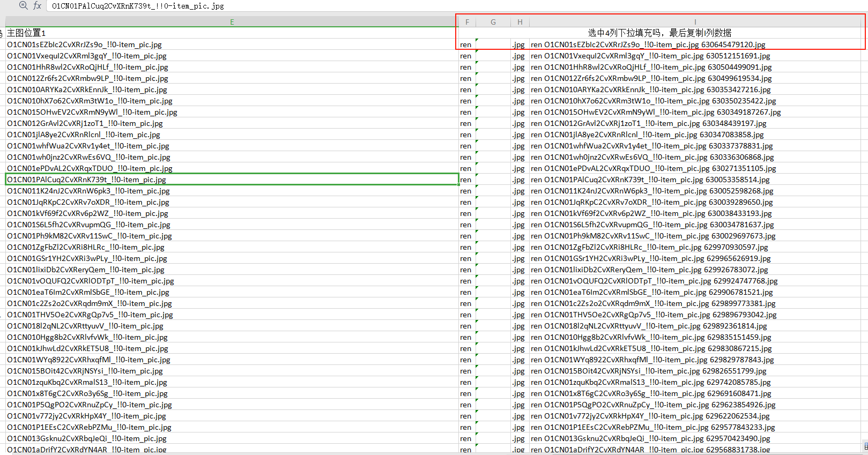
Task: Select cell 'O1CN010Hgg8b2CvXRlvfvWk_!!0-item_pic.jpg' in column E
Action: 232,337
